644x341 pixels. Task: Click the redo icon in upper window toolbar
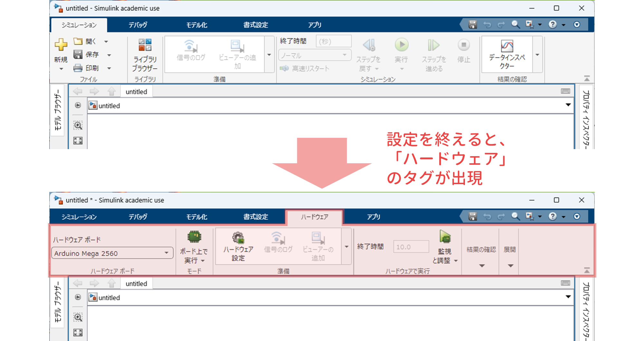[x=501, y=25]
